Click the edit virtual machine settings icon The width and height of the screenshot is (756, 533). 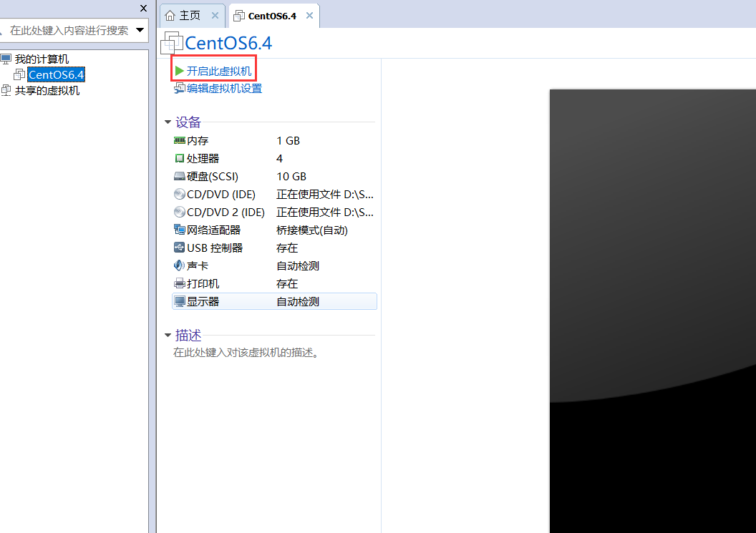tap(180, 88)
